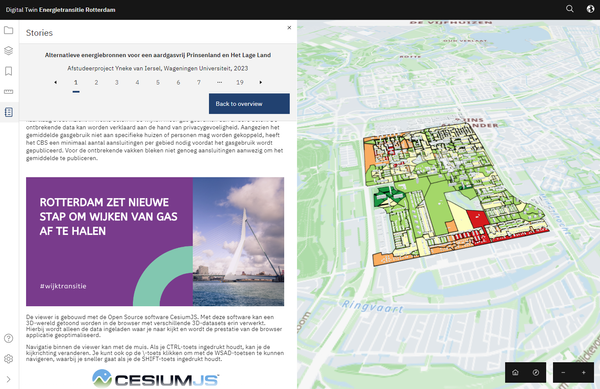
Task: Open the language globe icon
Action: (590, 9)
